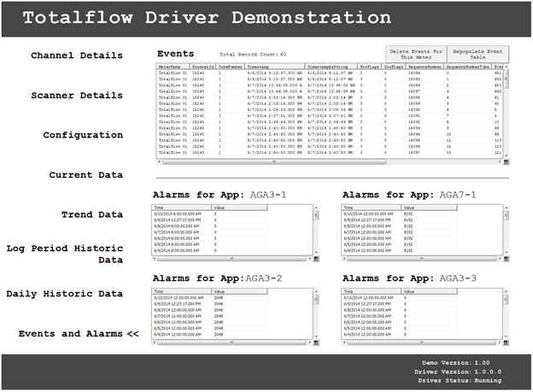
Task: Select sequence number 16093 cell
Action: pyautogui.click(x=425, y=128)
